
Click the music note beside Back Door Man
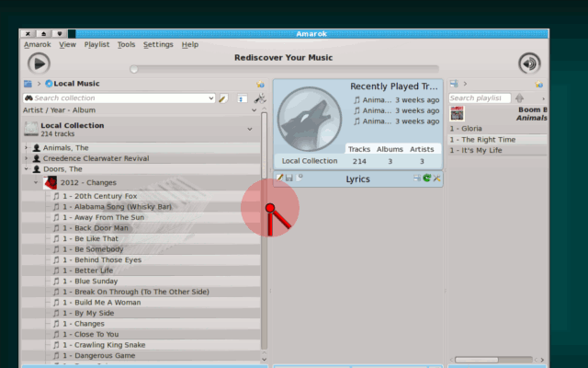56,228
